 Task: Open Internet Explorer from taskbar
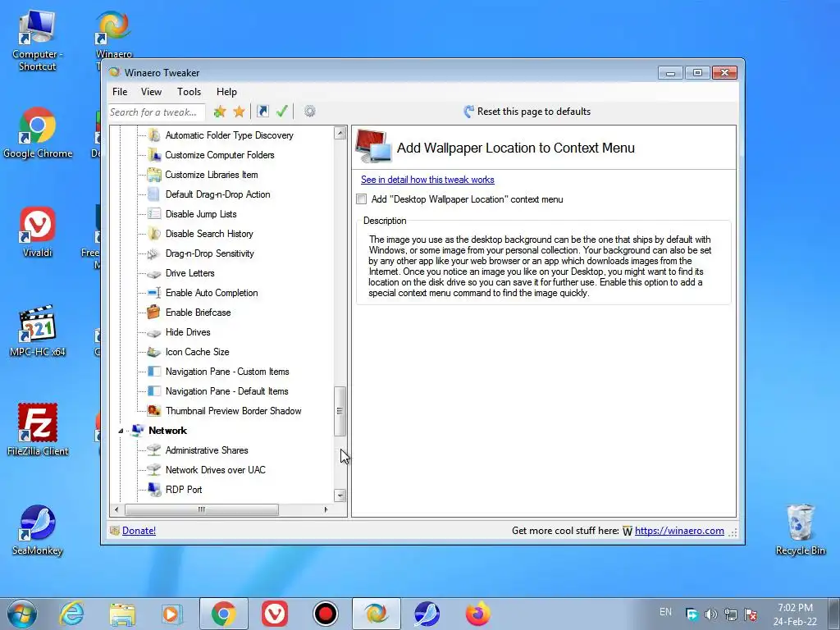(x=71, y=614)
